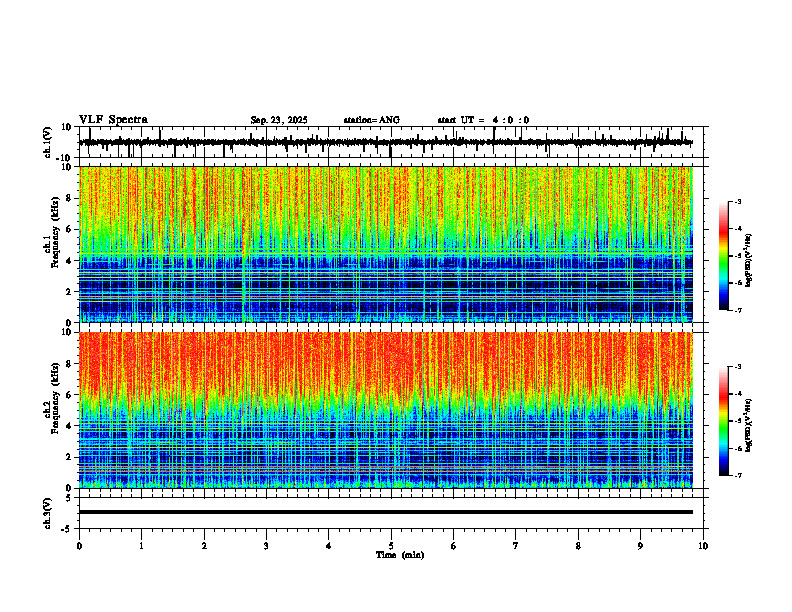Image resolution: width=792 pixels, height=612 pixels.
Task: Click the thick black ch.3 voltage trace
Action: coord(386,512)
